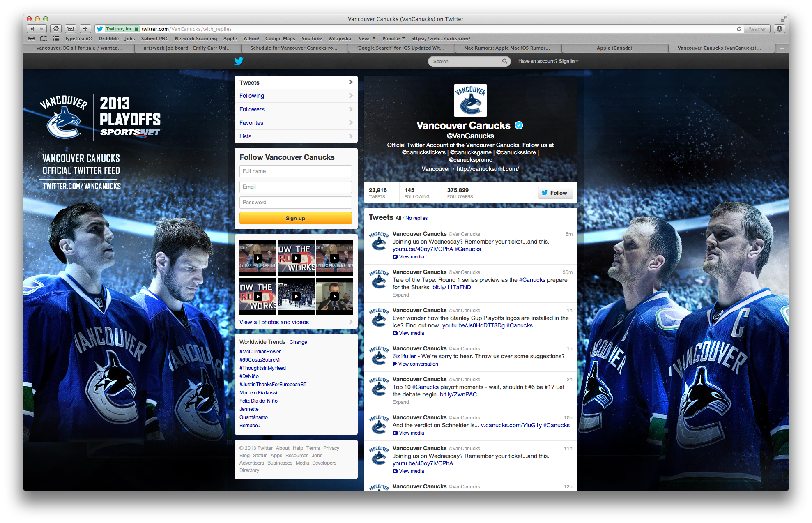Image resolution: width=812 pixels, height=523 pixels.
Task: Switch to Schedule for Vancouver Canucks tab
Action: pyautogui.click(x=294, y=48)
